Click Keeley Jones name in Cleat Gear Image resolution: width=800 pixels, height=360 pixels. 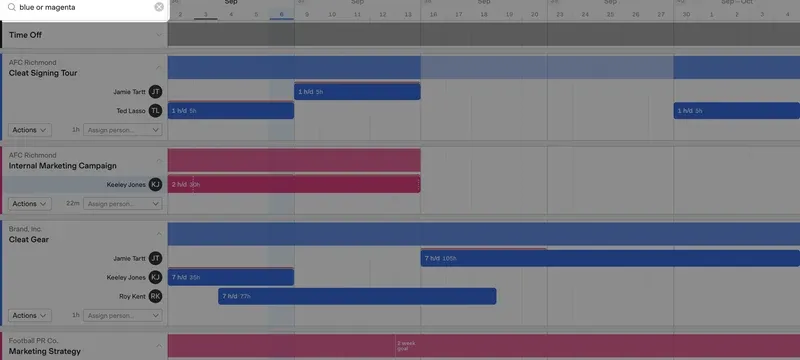pos(126,277)
